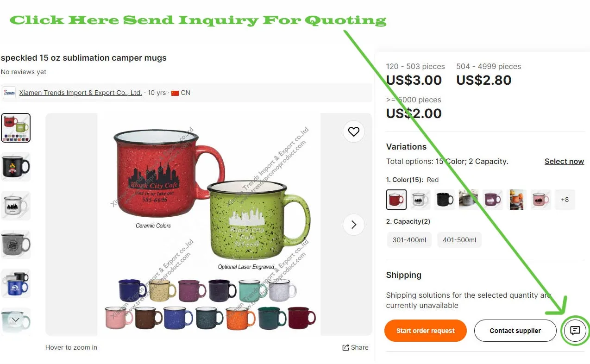Screen dimensions: 590x364
Task: Open chat message icon beside Contact supplier
Action: 575,331
